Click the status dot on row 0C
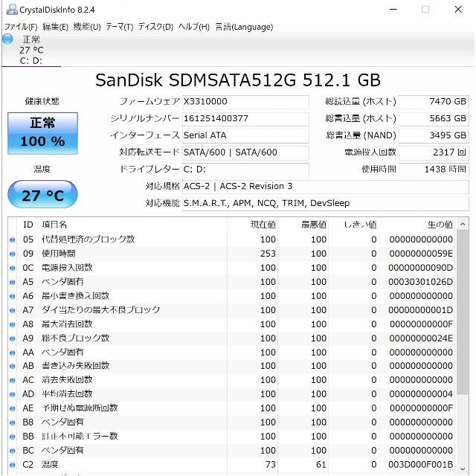This screenshot has height=476, width=476. 13,268
